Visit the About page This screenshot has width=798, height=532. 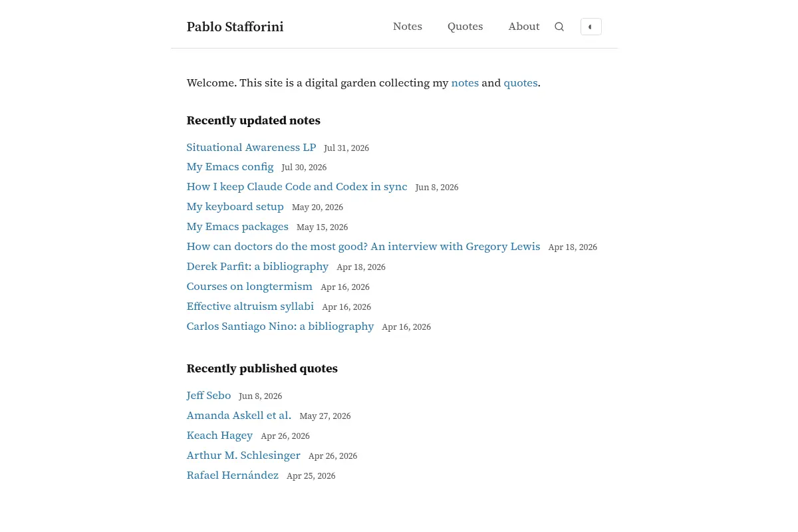524,27
